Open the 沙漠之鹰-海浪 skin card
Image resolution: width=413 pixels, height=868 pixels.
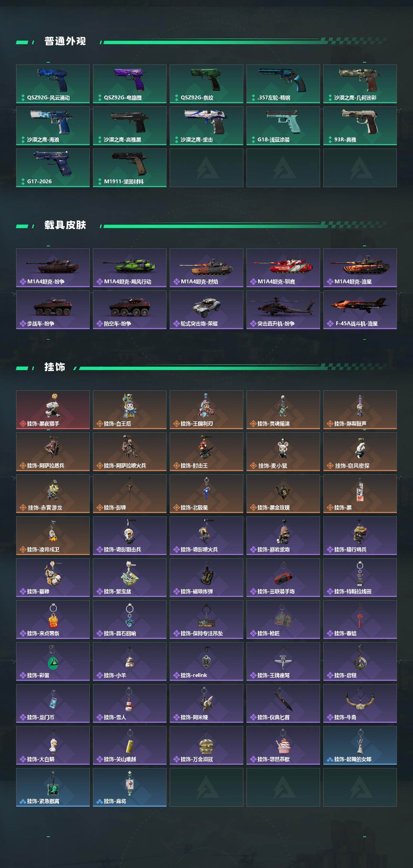[53, 126]
